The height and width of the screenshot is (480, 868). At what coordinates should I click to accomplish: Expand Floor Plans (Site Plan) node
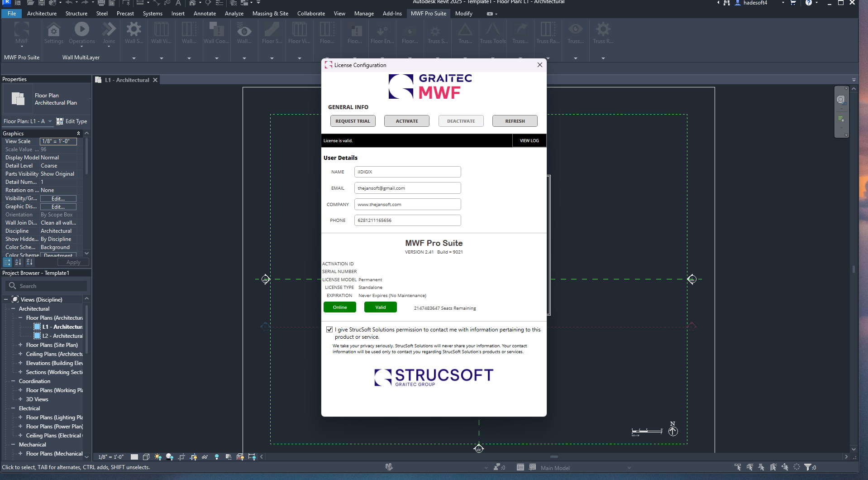(x=20, y=345)
